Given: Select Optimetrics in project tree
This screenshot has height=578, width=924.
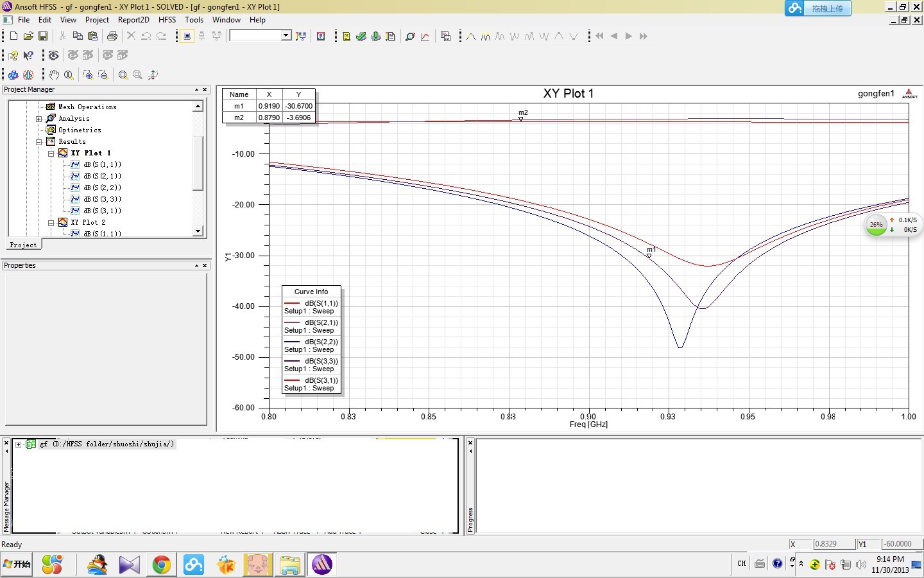Looking at the screenshot, I should tap(80, 130).
